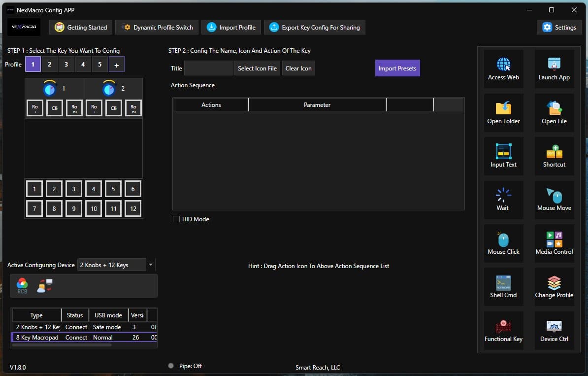This screenshot has height=376, width=588.
Task: Choose the Input Text action icon
Action: [x=503, y=156]
